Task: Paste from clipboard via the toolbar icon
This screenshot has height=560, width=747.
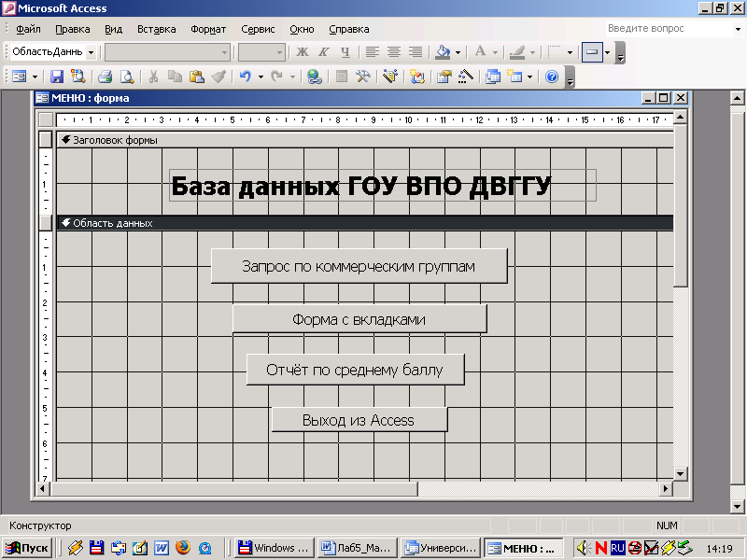Action: pos(197,77)
